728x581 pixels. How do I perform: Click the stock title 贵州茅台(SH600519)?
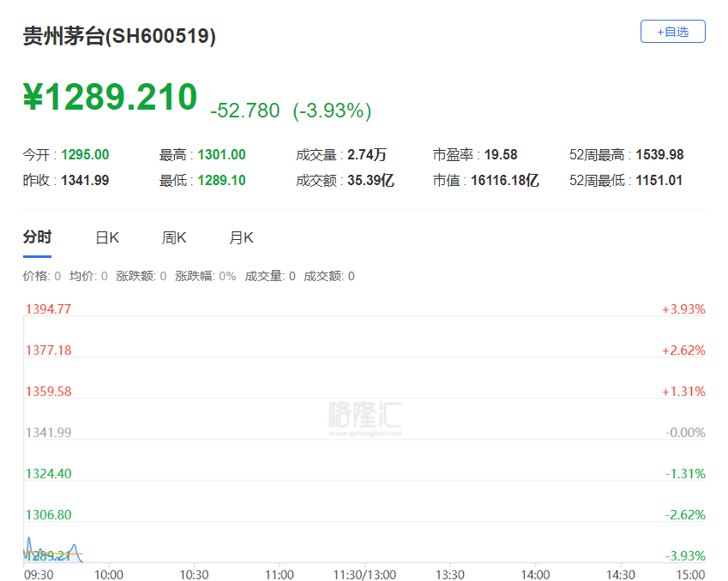[119, 36]
